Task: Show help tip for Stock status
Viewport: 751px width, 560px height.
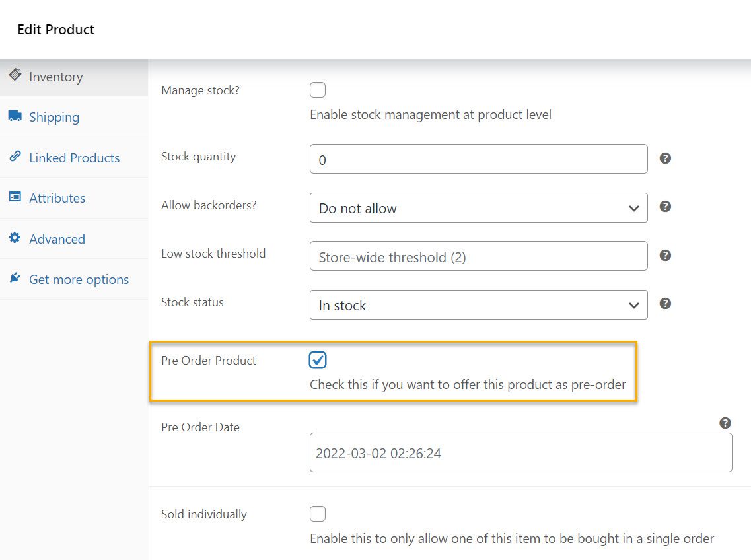Action: point(665,304)
